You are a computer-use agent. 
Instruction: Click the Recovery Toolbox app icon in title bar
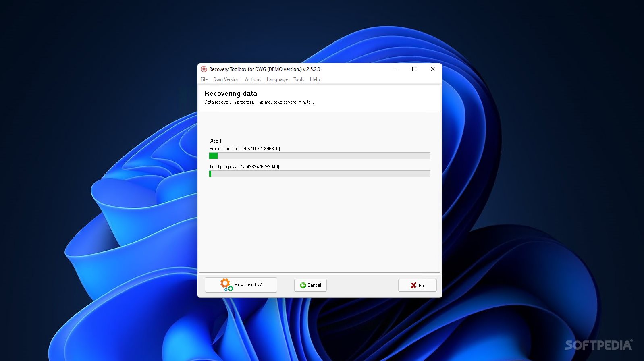coord(204,69)
